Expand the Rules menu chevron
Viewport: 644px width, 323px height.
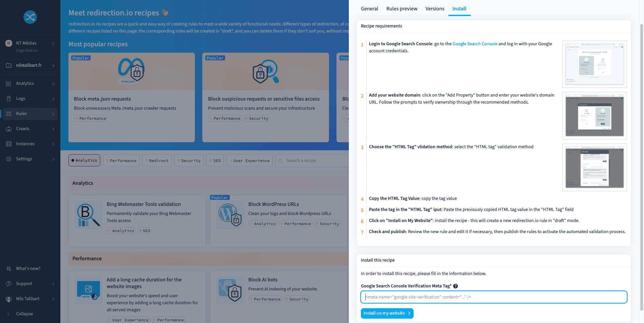(x=53, y=114)
